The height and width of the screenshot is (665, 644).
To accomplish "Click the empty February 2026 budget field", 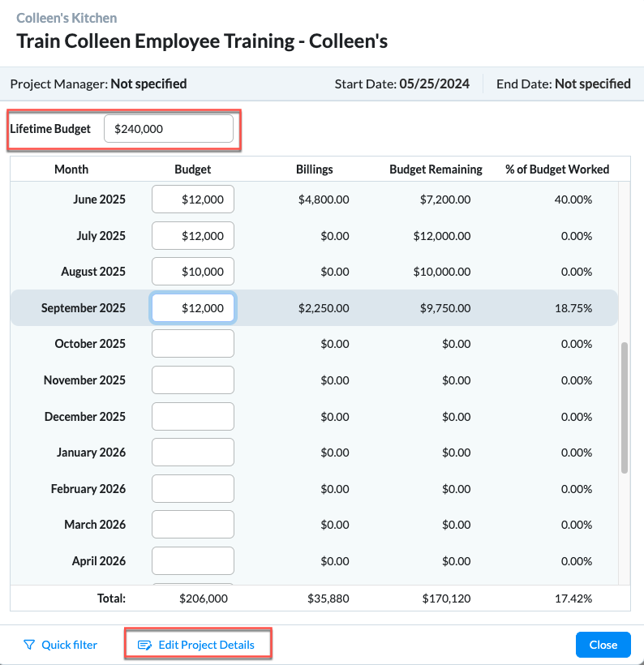I will pos(193,488).
